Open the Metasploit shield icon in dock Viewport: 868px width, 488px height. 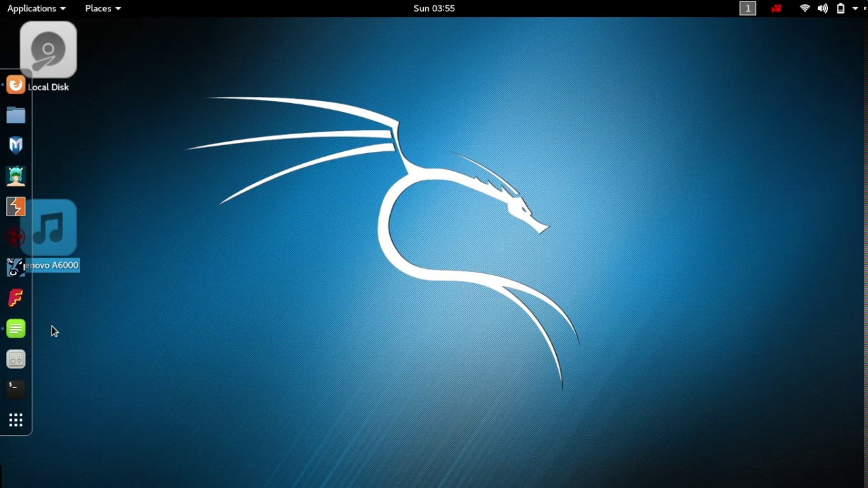point(16,145)
